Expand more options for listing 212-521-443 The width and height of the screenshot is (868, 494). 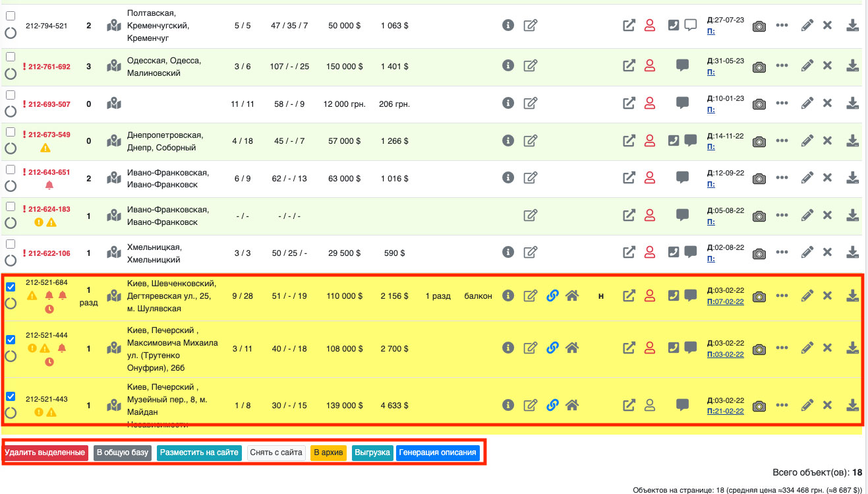[x=782, y=405]
